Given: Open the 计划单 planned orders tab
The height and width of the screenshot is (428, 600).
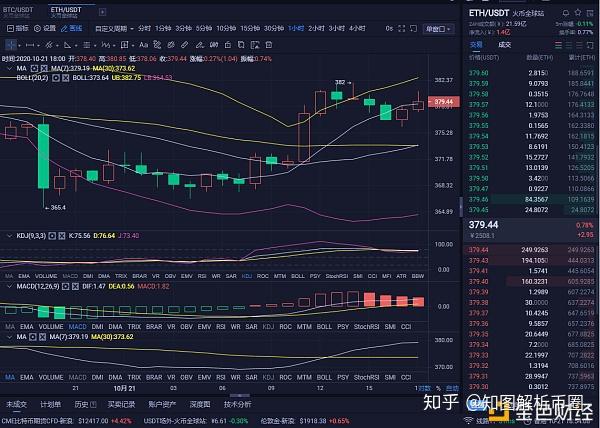Looking at the screenshot, I should (50, 404).
